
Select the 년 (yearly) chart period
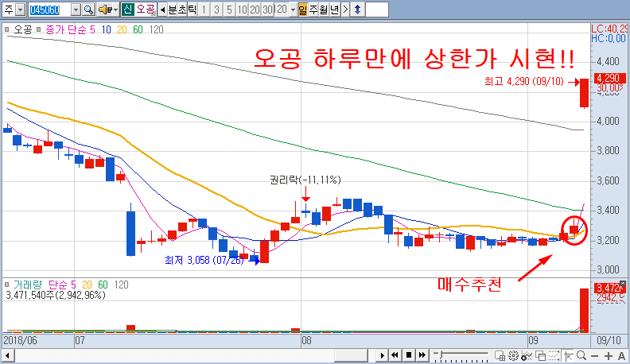pos(335,10)
